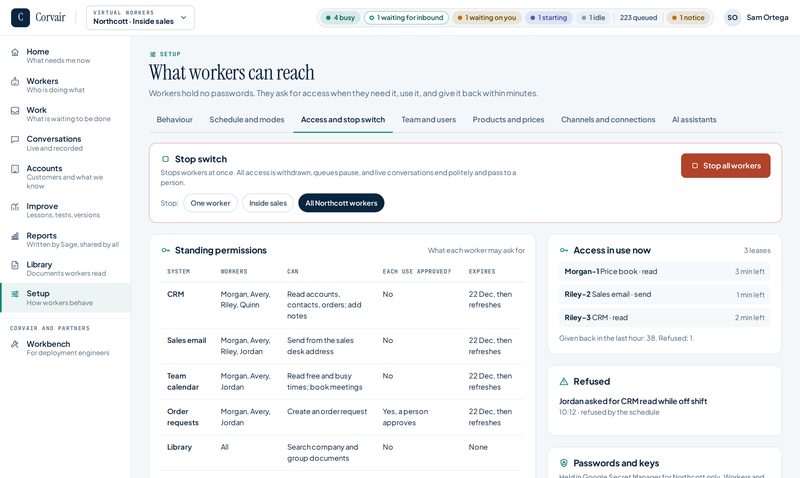The image size is (800, 478).
Task: Click the warning triangle icon beside Refused
Action: (564, 381)
